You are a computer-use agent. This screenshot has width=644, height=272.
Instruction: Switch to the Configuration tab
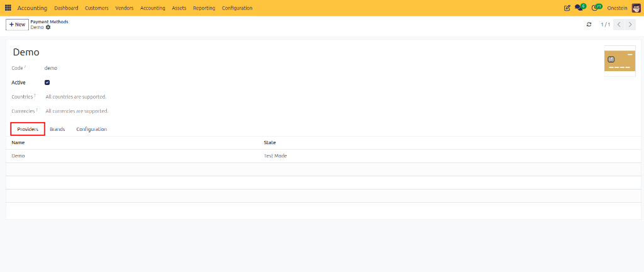pyautogui.click(x=92, y=129)
